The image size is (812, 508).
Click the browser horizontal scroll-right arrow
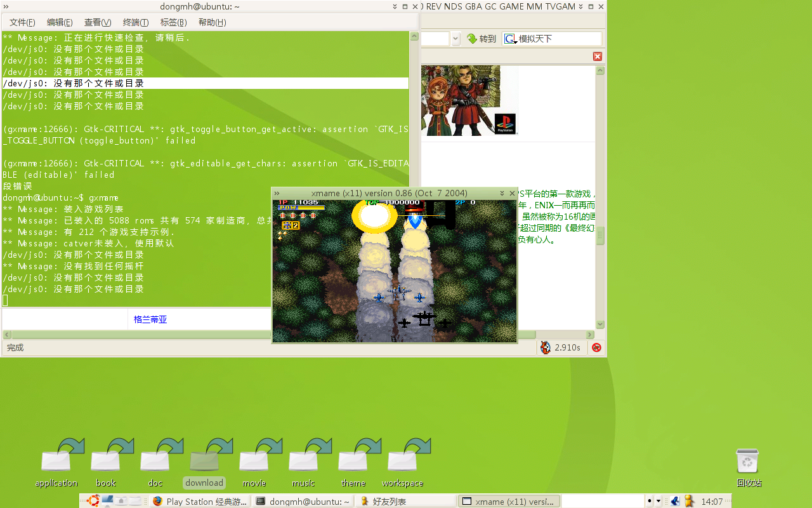(x=590, y=335)
